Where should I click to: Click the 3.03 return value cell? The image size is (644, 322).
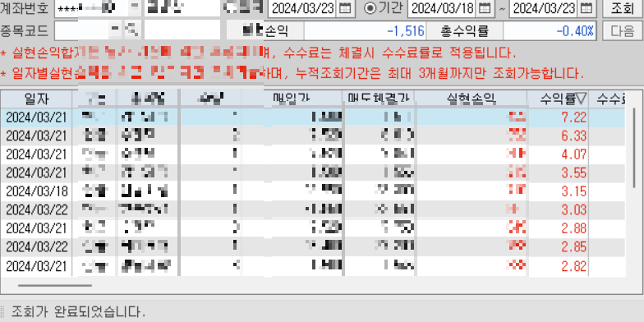coord(574,209)
